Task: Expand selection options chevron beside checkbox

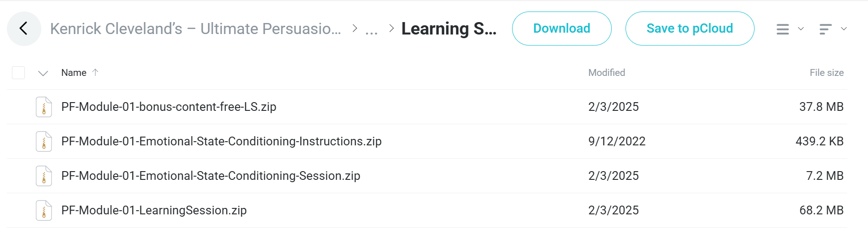Action: click(x=43, y=73)
